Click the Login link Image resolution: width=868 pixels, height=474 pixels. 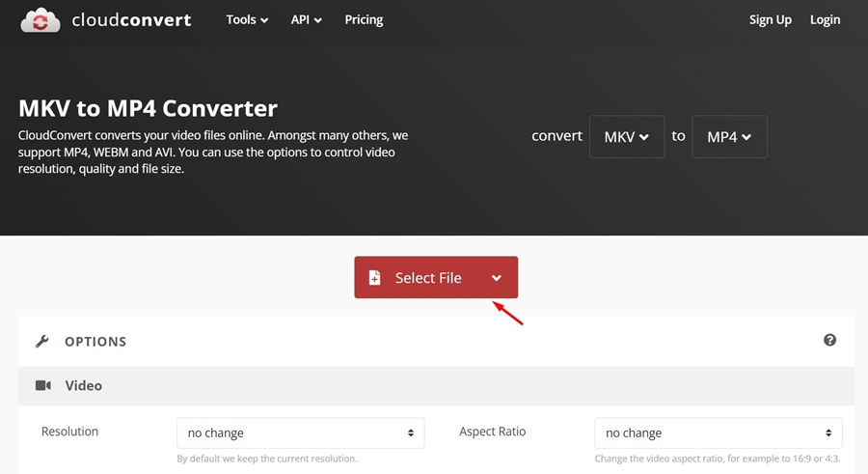[x=825, y=20]
